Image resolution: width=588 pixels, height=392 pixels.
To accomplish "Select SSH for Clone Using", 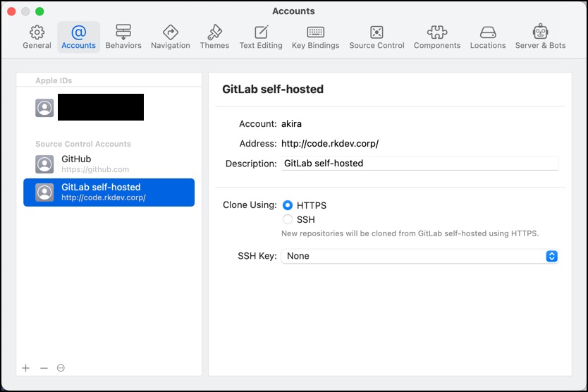I will (288, 219).
